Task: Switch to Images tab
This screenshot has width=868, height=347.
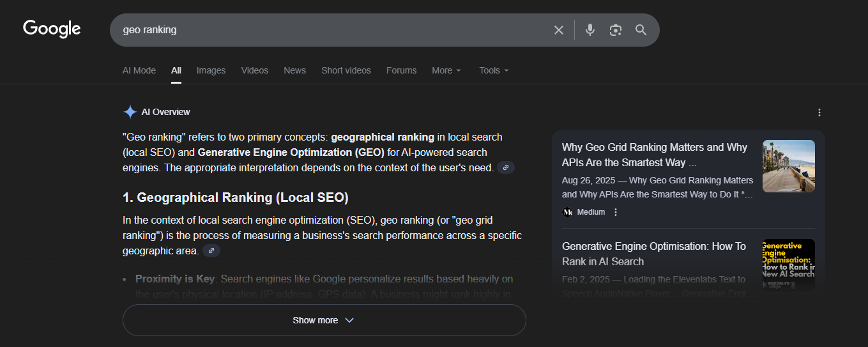Action: [x=211, y=70]
